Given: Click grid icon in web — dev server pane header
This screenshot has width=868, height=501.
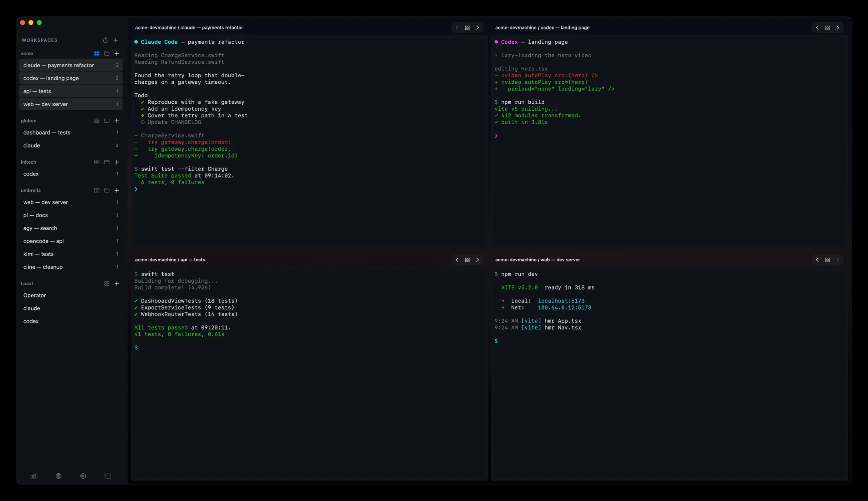Looking at the screenshot, I should [x=828, y=260].
